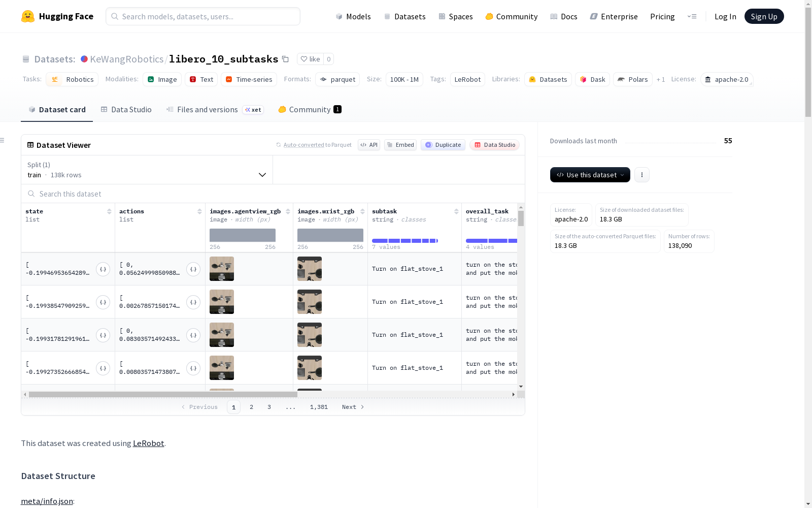
Task: Sort the state column
Action: click(109, 211)
